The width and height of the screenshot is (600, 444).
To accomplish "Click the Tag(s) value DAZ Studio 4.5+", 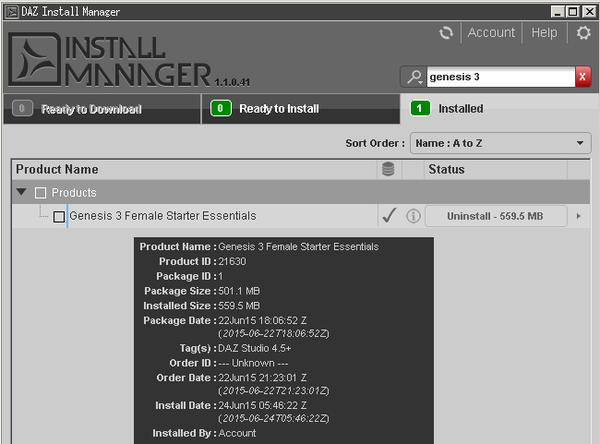I will (x=255, y=348).
